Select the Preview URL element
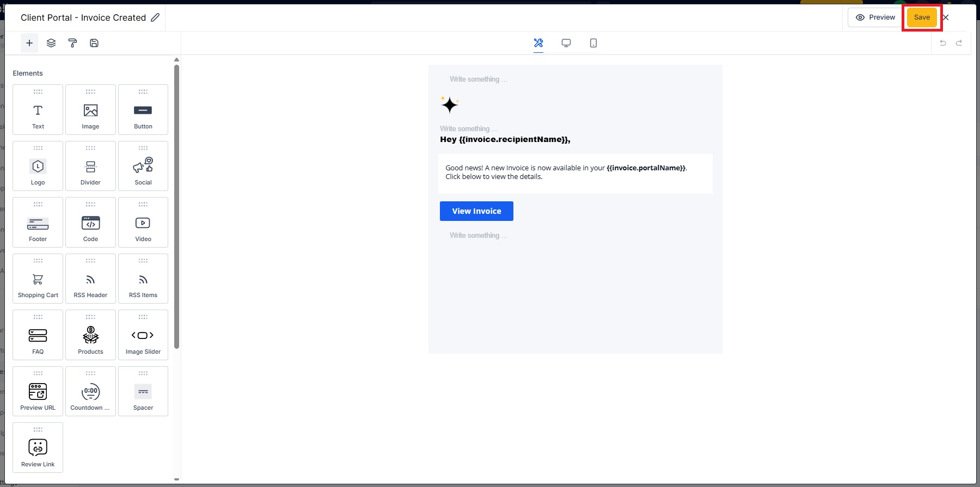 pos(38,391)
